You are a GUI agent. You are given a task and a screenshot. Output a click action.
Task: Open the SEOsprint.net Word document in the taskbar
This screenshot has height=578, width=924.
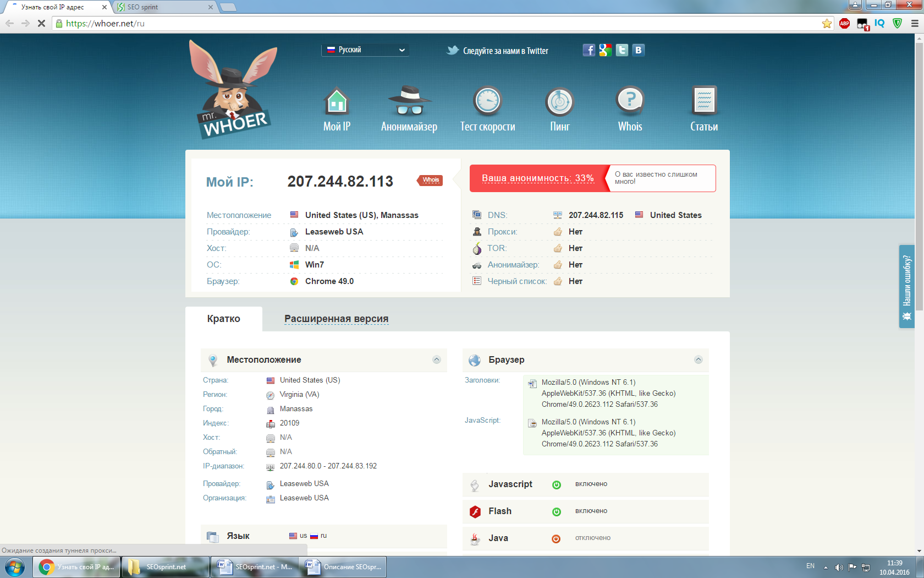(x=255, y=567)
